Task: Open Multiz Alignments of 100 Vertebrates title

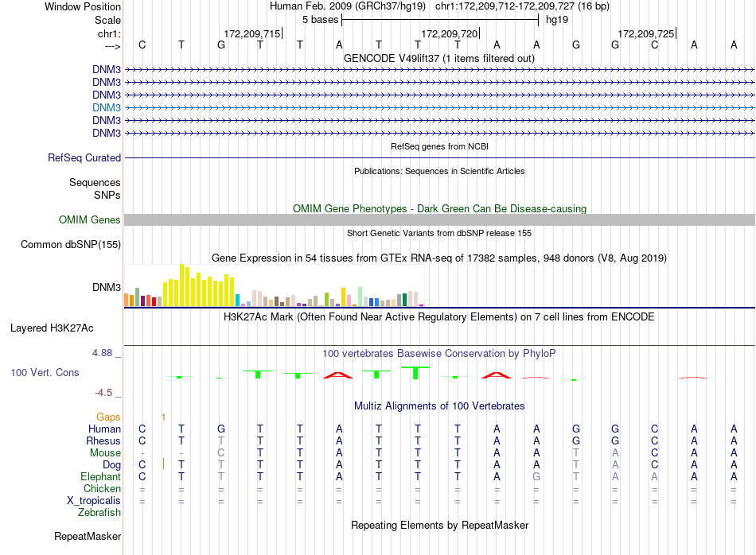Action: pos(439,406)
